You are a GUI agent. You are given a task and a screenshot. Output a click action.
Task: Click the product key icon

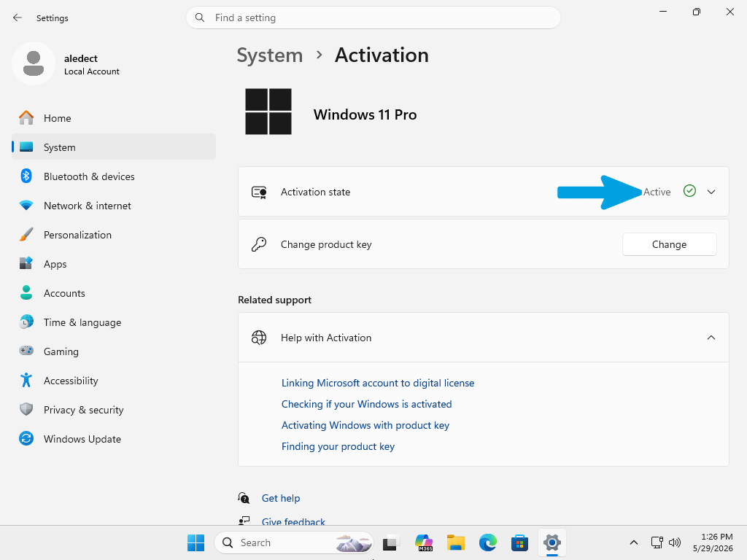(259, 244)
